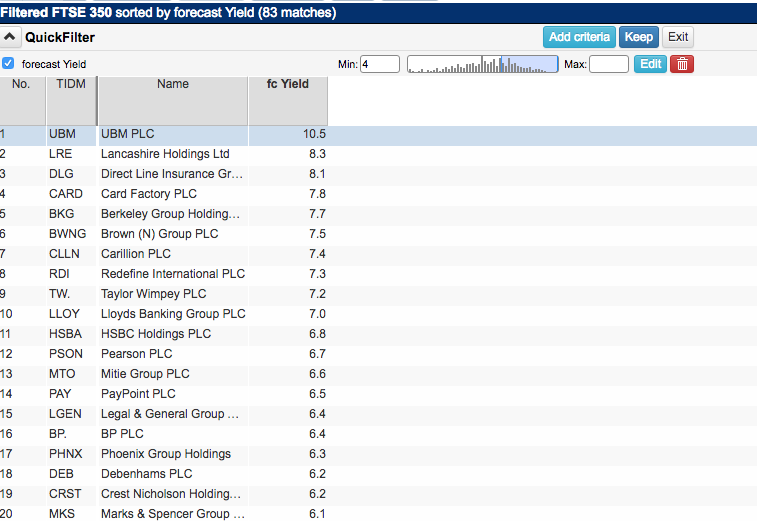Select Phoenix Group Holdings
This screenshot has height=521, width=757.
click(x=166, y=454)
